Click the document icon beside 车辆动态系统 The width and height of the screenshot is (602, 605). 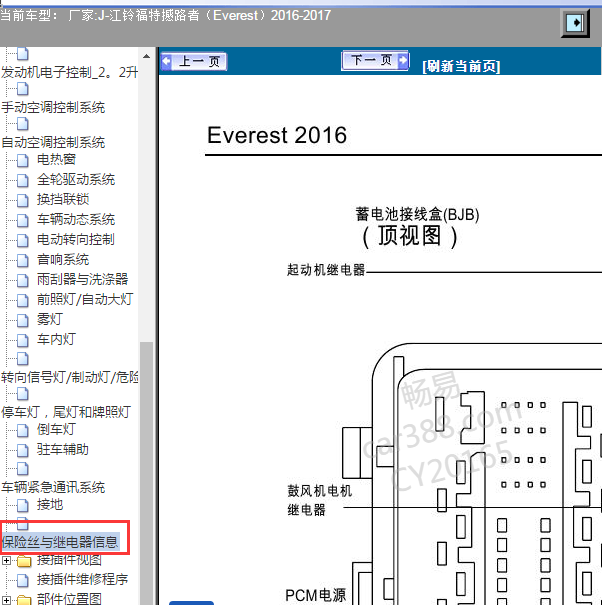(x=23, y=220)
